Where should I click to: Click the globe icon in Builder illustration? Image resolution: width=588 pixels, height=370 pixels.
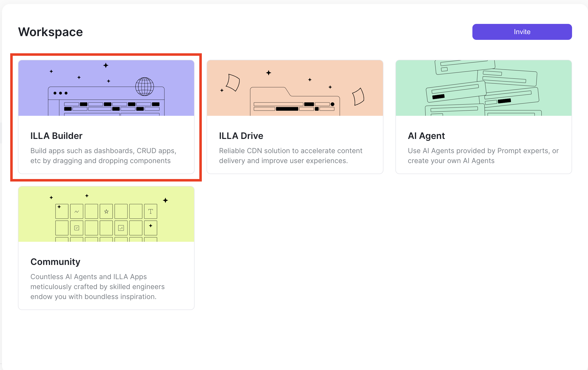pyautogui.click(x=145, y=87)
